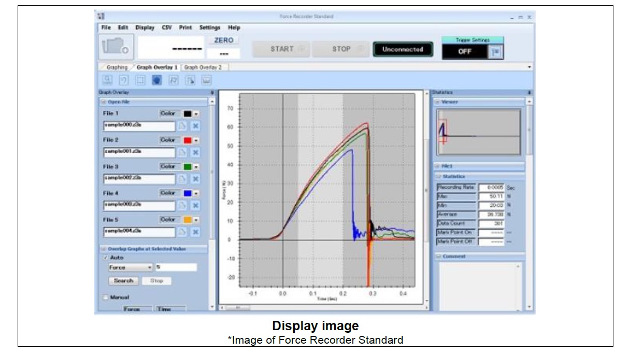Click the dashed rectangle selection tool
Screen dimensions: 644x353
pos(140,80)
